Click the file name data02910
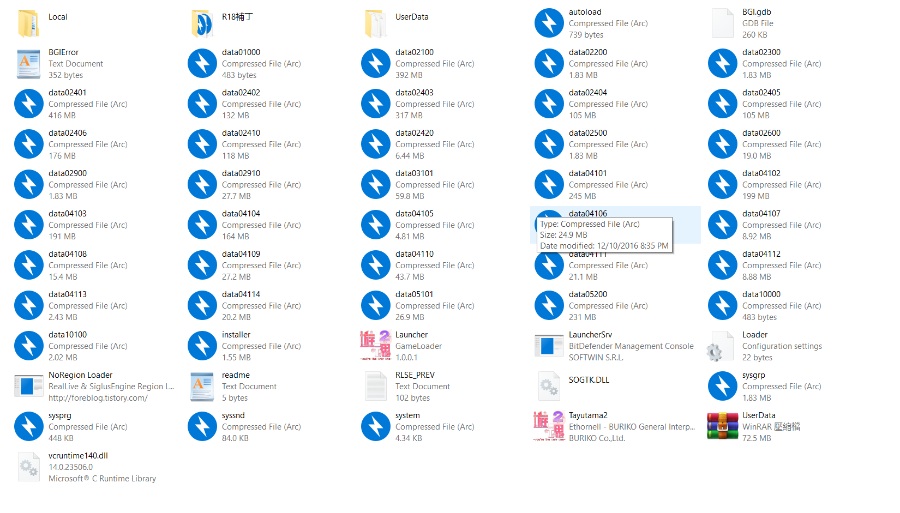 pos(241,173)
